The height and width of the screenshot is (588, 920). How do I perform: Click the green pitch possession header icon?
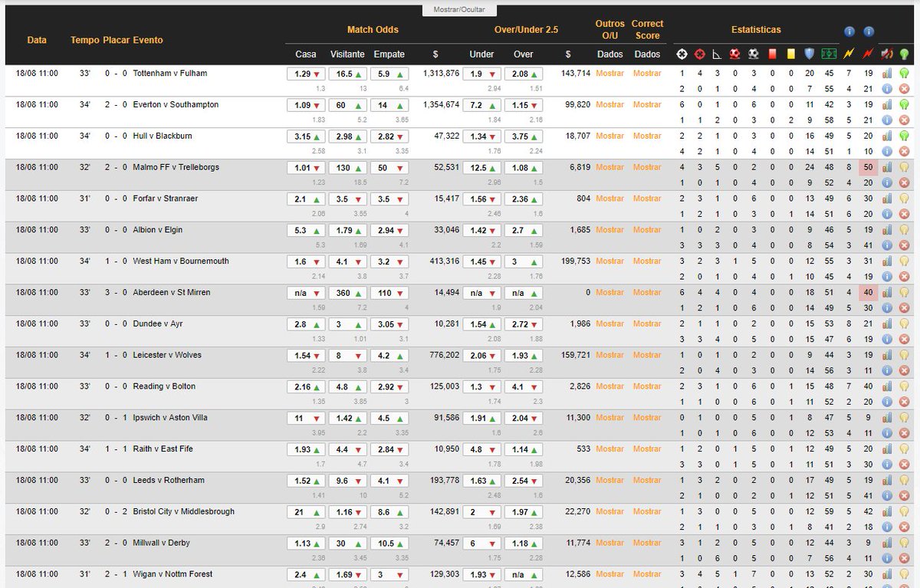tap(829, 54)
